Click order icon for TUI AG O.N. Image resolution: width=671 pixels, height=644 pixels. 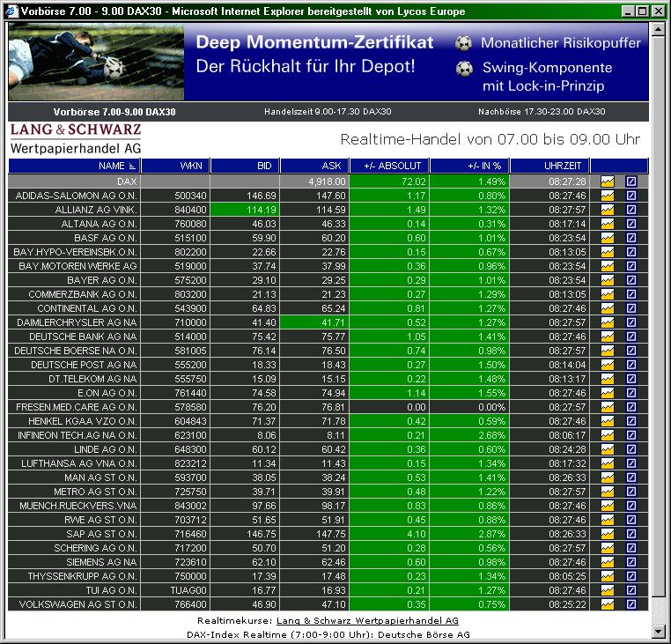(x=631, y=590)
